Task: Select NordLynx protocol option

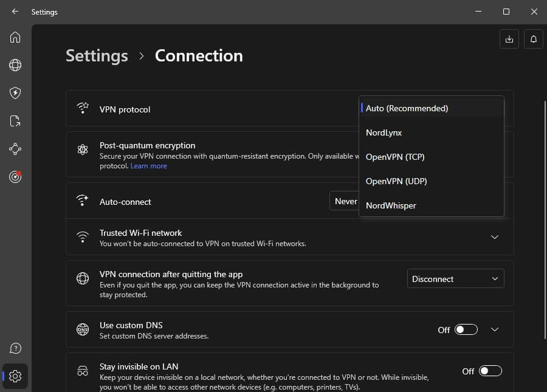Action: pyautogui.click(x=432, y=133)
